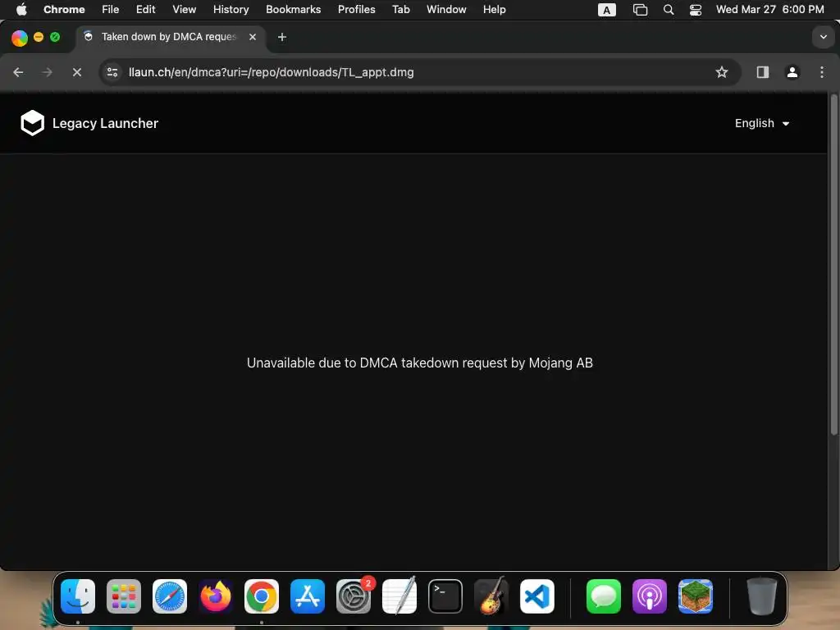The image size is (840, 630).
Task: Toggle Chrome side panel
Action: [763, 72]
